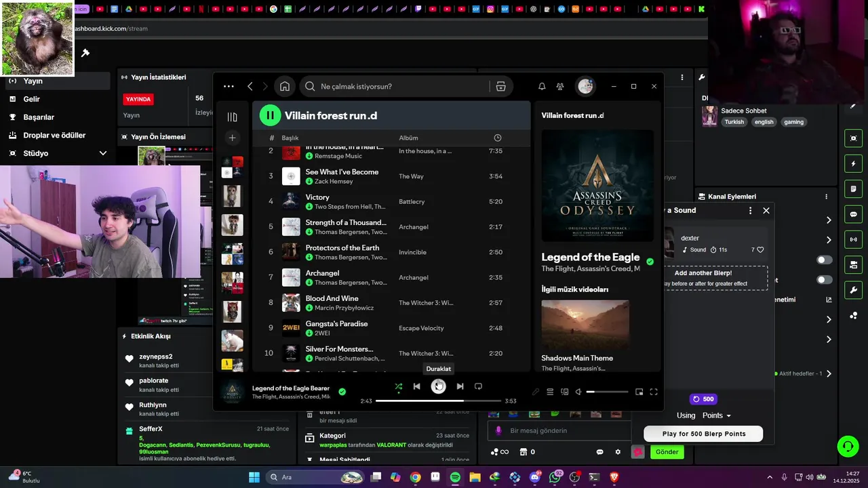Viewport: 868px width, 488px height.
Task: Click the lightning bolt icon in Kick right sidebar
Action: (x=854, y=163)
